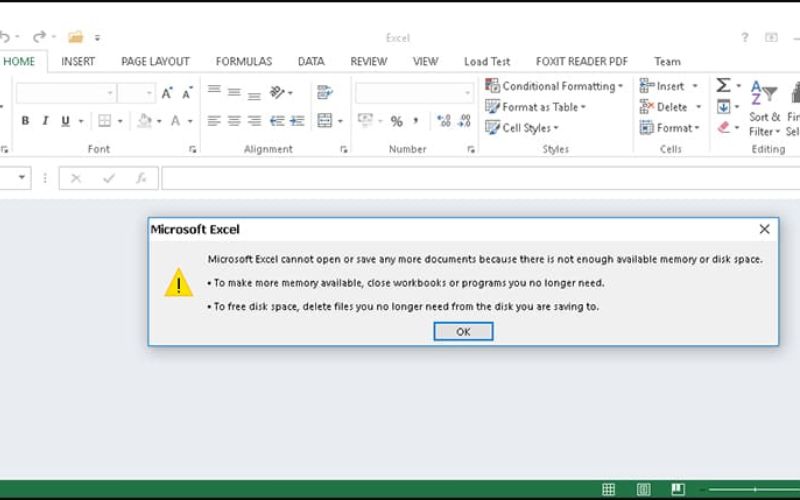Viewport: 800px width, 500px height.
Task: Open Sort & Filter menu
Action: click(x=764, y=109)
